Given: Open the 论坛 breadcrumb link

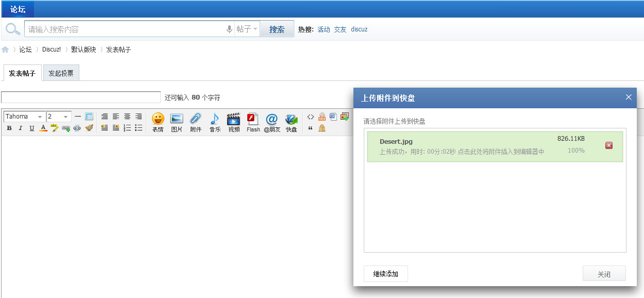Looking at the screenshot, I should tap(25, 49).
